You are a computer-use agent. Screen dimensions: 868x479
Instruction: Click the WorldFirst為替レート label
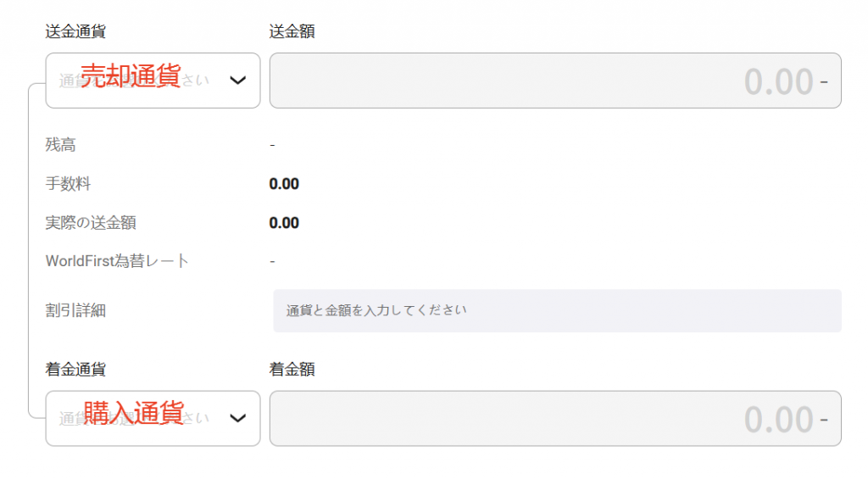pyautogui.click(x=117, y=261)
